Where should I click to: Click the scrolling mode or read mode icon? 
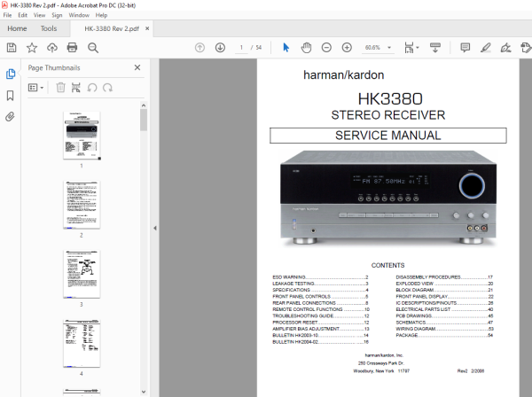click(435, 48)
